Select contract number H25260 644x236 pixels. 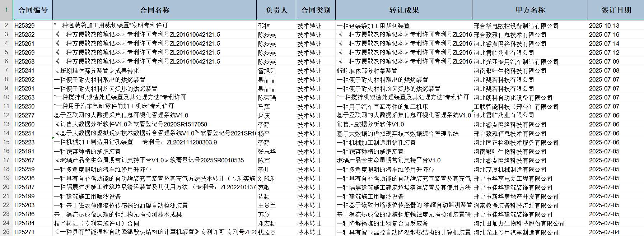pyautogui.click(x=33, y=124)
